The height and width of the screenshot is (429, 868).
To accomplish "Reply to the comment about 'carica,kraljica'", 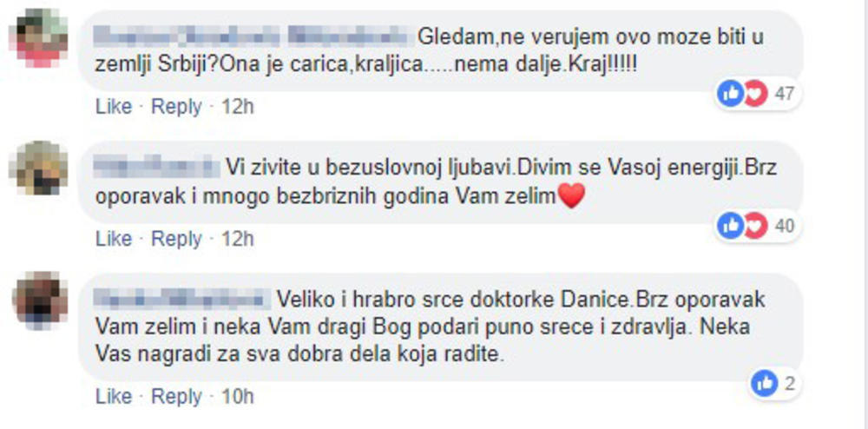I will (176, 106).
